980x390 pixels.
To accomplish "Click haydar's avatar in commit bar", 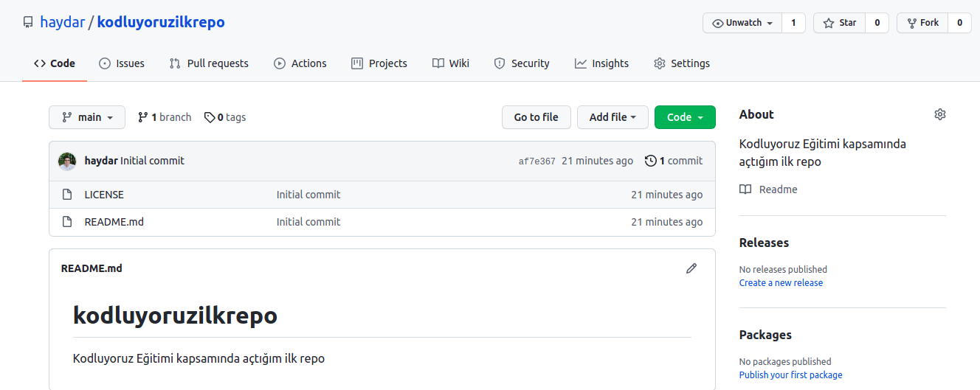I will (67, 161).
